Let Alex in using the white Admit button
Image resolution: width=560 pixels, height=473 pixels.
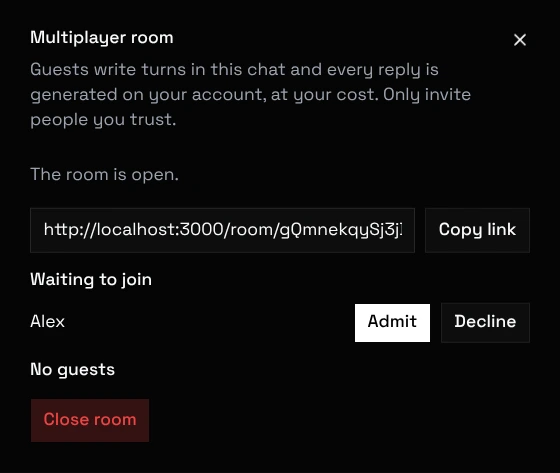pyautogui.click(x=392, y=323)
